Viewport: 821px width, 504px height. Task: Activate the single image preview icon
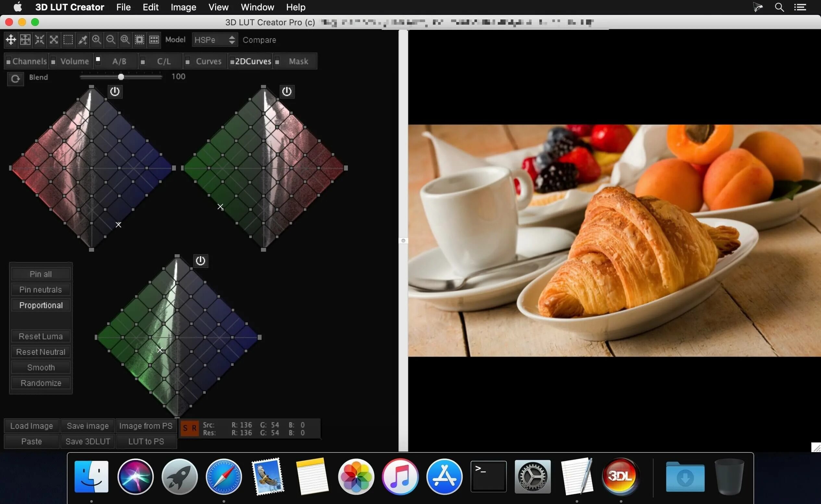click(x=140, y=39)
